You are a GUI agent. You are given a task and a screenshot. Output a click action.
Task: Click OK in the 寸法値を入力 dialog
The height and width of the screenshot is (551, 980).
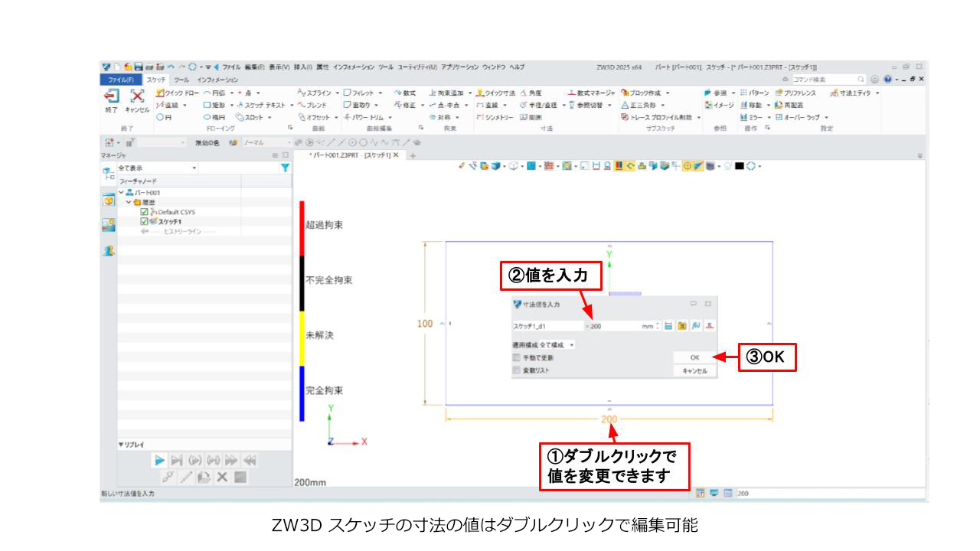(x=694, y=357)
